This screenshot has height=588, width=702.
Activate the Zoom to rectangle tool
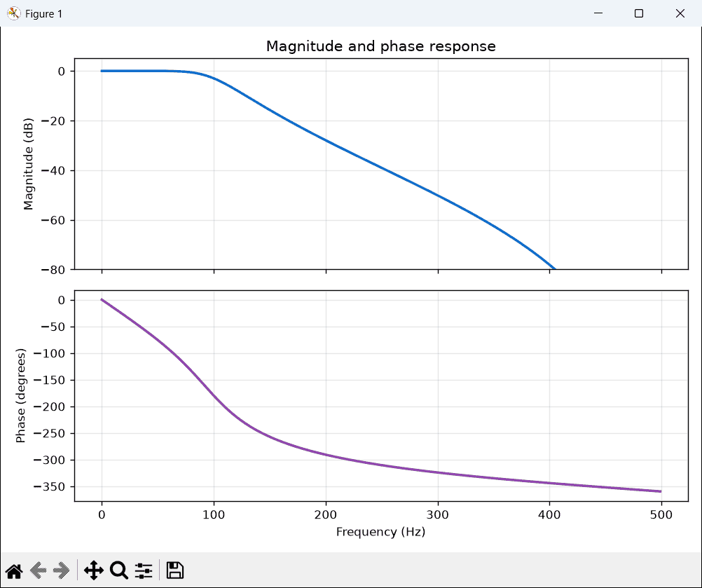pos(119,571)
